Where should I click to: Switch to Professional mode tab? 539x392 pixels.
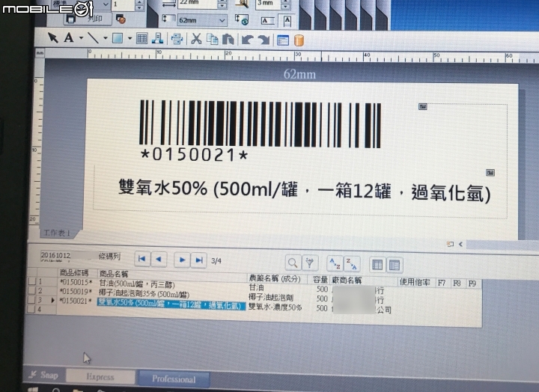174,379
